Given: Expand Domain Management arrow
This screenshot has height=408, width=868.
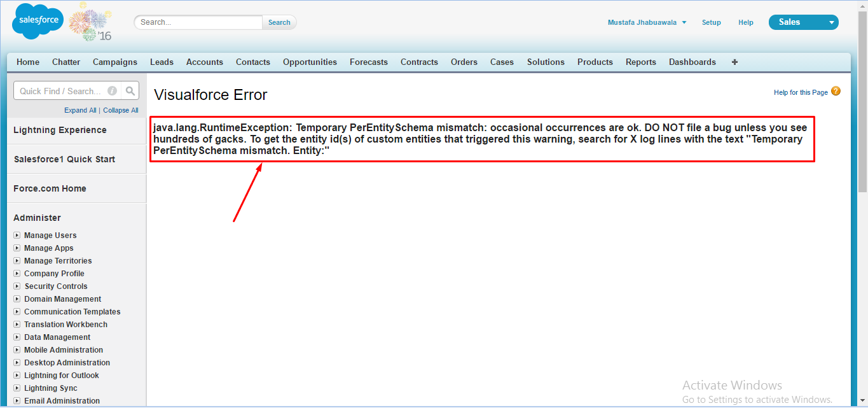Looking at the screenshot, I should 18,299.
